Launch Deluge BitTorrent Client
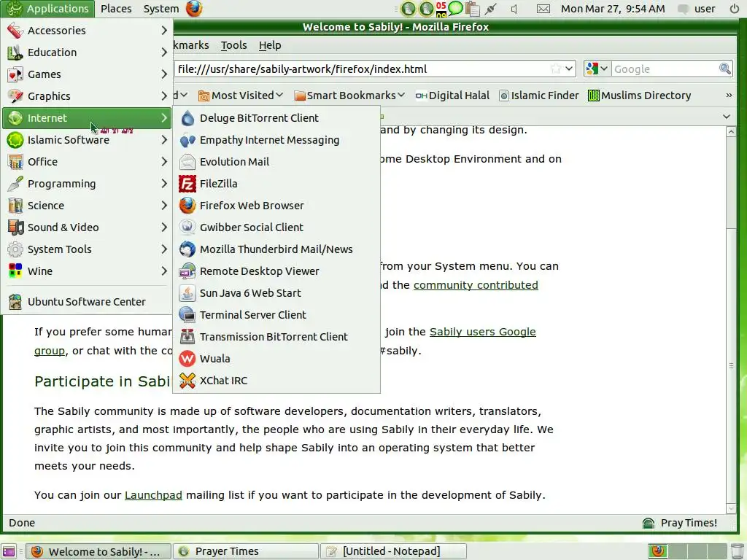This screenshot has height=560, width=747. [x=276, y=118]
